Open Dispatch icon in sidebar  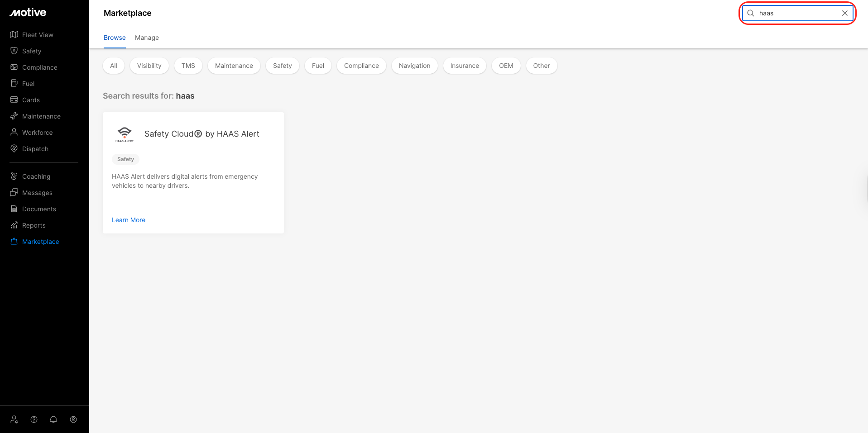(14, 149)
